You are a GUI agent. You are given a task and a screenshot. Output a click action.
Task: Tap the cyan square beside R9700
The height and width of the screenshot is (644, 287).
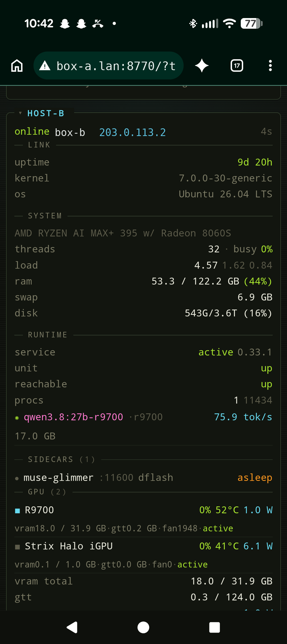pos(18,511)
